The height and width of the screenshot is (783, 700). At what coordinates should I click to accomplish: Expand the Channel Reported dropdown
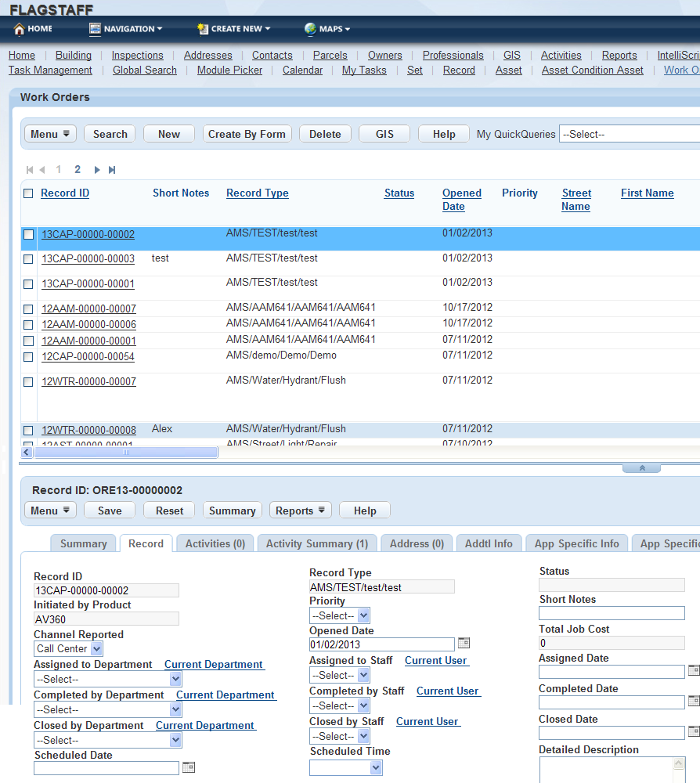(67, 648)
